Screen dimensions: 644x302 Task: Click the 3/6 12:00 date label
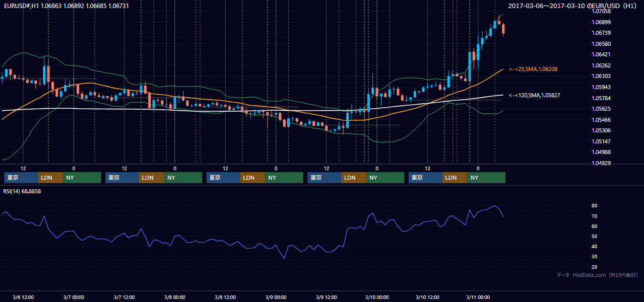click(x=23, y=297)
